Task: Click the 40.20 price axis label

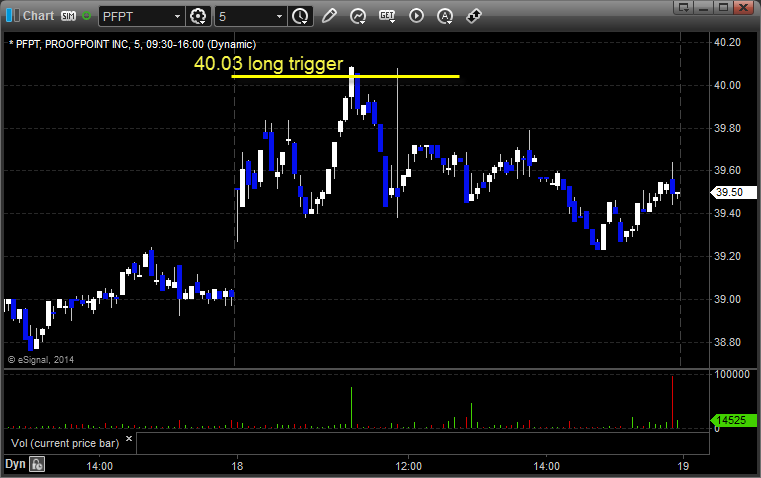Action: [728, 42]
